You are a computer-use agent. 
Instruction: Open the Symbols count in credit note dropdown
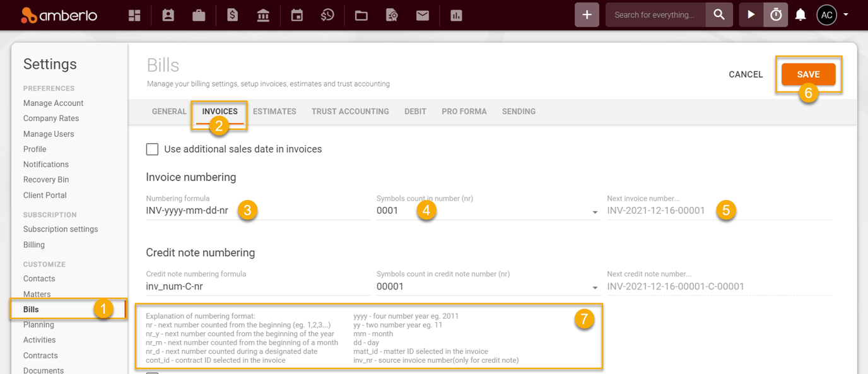tap(594, 288)
